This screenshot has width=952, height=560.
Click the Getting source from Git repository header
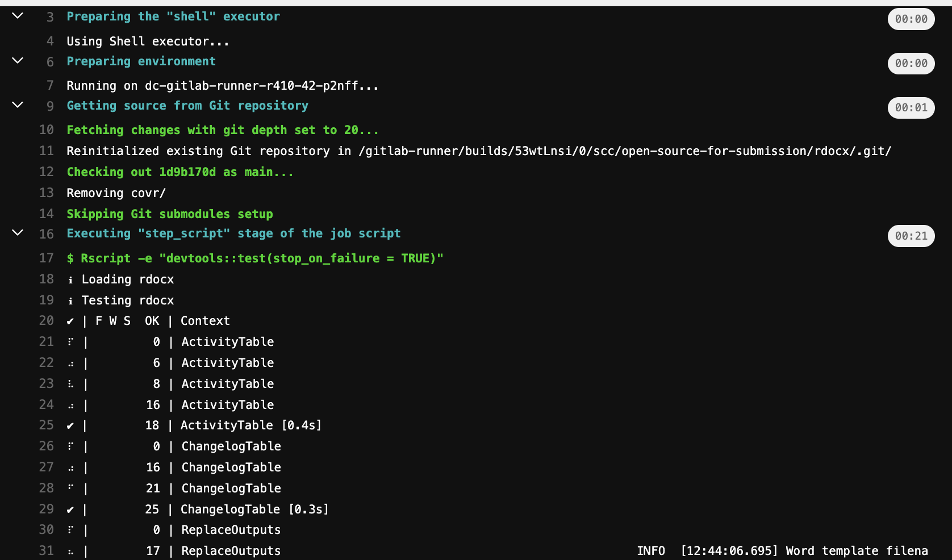tap(187, 106)
